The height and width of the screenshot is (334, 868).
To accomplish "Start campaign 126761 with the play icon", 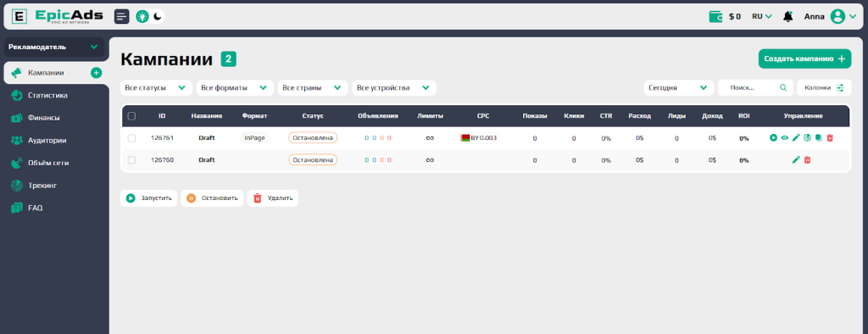I will point(773,138).
